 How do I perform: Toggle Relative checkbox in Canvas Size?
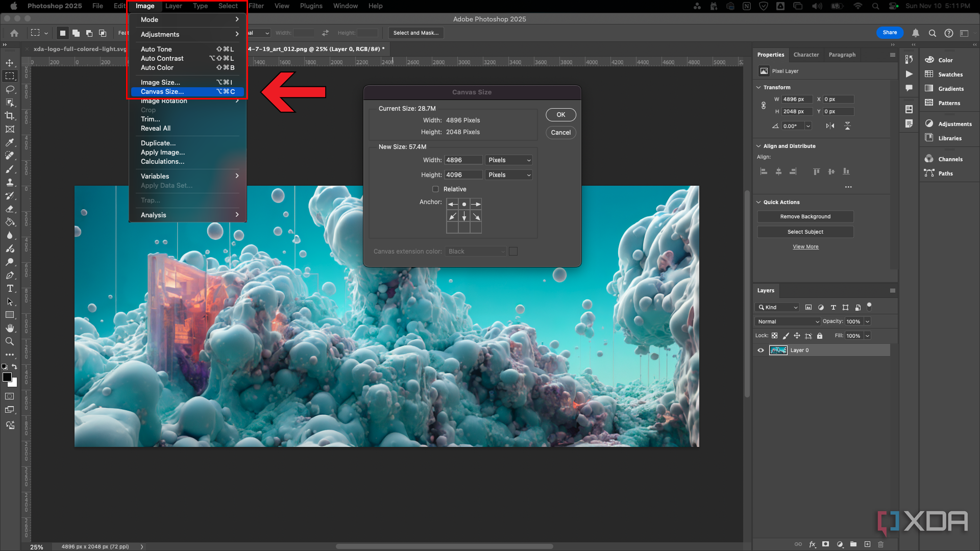[435, 189]
